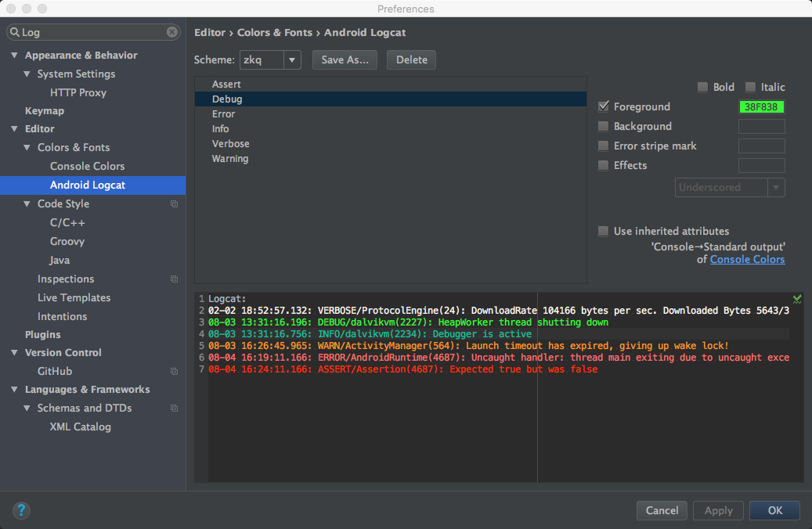The height and width of the screenshot is (529, 812).
Task: Click the green foreground color swatch
Action: [x=761, y=107]
